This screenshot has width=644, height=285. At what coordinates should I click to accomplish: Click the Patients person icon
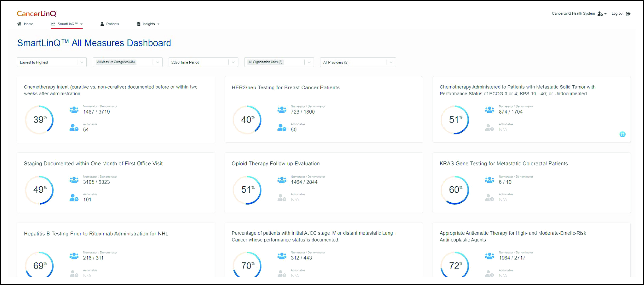coord(102,24)
